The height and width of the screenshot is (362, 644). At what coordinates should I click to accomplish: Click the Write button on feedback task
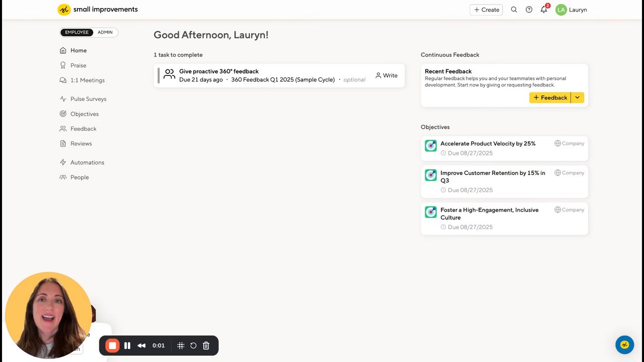[386, 75]
